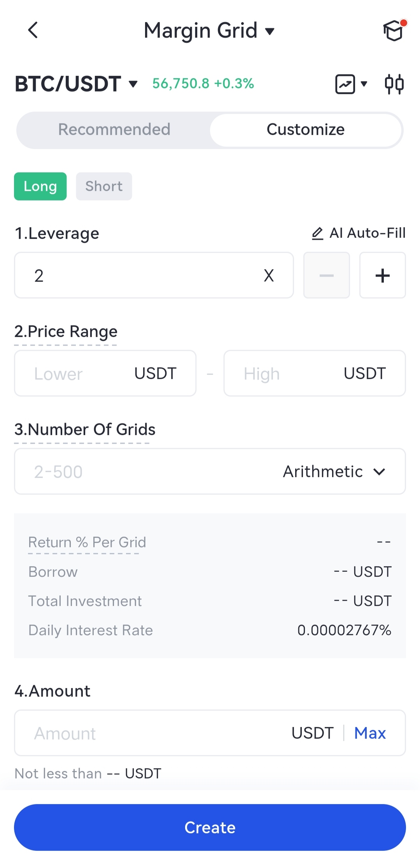420x868 pixels.
Task: Tap the Return % Per Grid label
Action: point(87,542)
